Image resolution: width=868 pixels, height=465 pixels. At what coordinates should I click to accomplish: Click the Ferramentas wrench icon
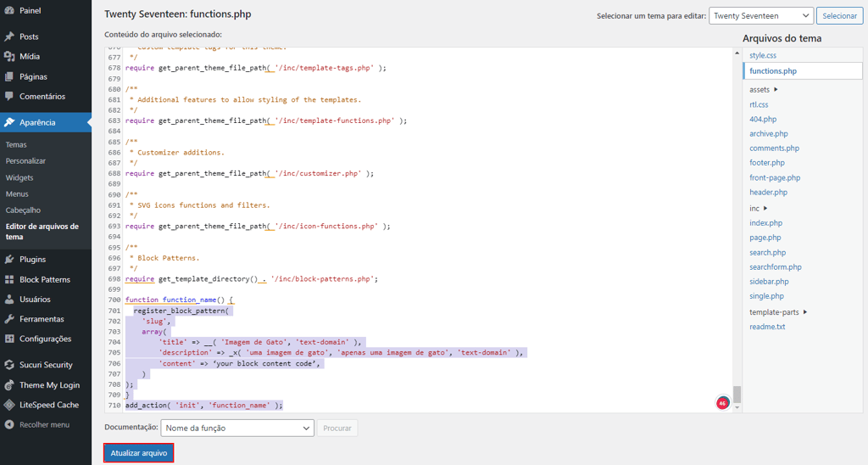[9, 319]
